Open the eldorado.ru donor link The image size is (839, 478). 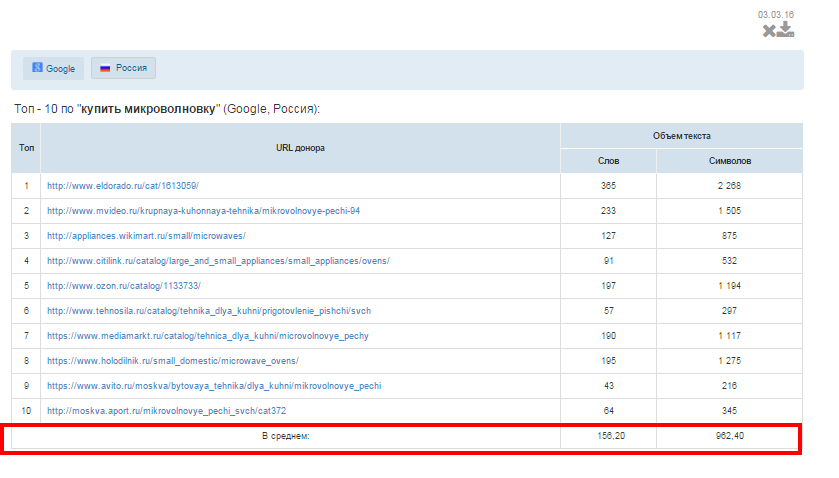click(x=123, y=186)
